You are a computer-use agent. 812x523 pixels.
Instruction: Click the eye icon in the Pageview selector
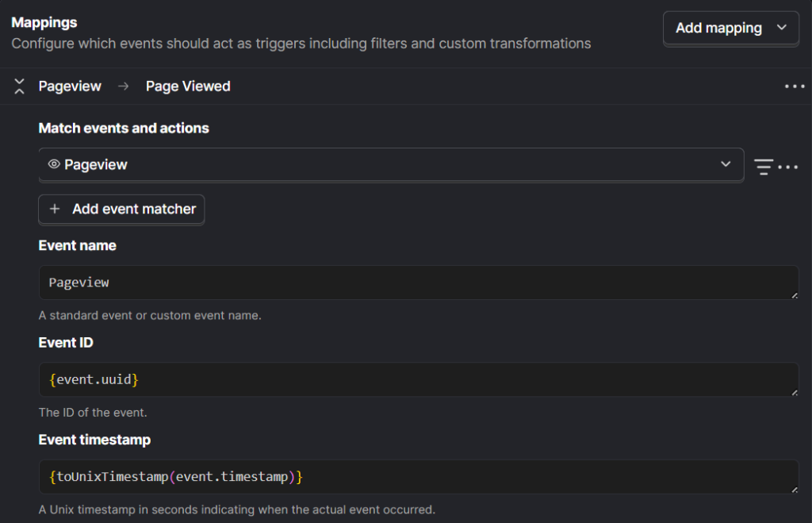point(54,164)
